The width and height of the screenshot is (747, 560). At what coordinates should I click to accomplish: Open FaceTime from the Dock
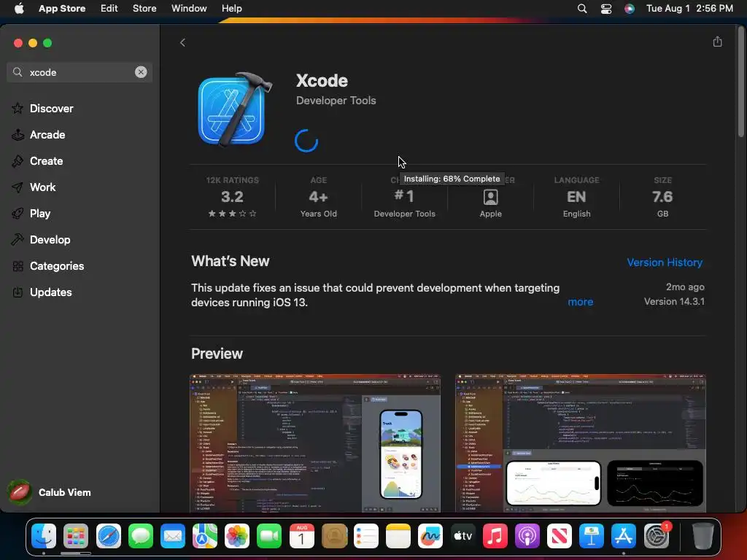(x=269, y=536)
